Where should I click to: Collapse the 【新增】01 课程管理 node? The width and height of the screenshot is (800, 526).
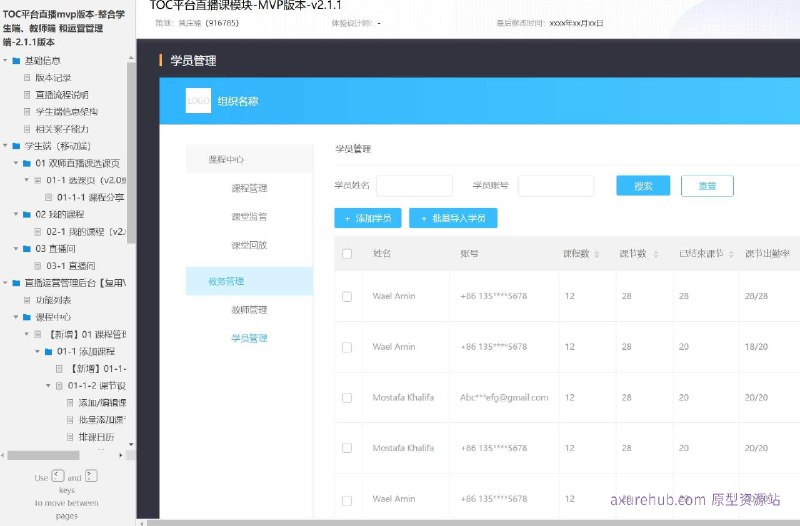click(27, 334)
